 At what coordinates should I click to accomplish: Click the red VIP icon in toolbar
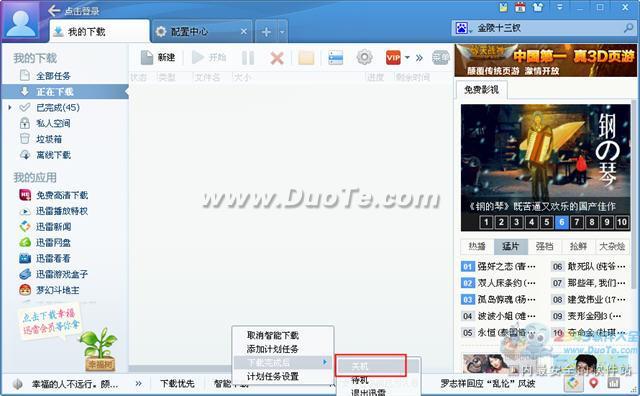pos(393,58)
